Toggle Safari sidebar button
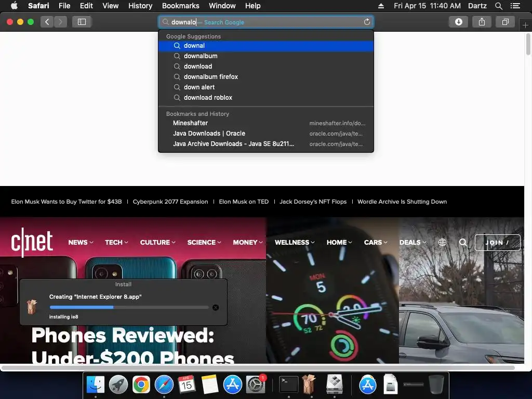 tap(82, 22)
